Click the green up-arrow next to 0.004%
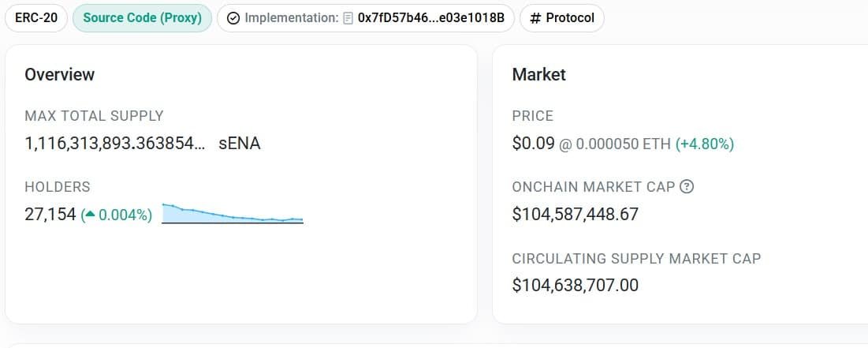 coord(90,215)
